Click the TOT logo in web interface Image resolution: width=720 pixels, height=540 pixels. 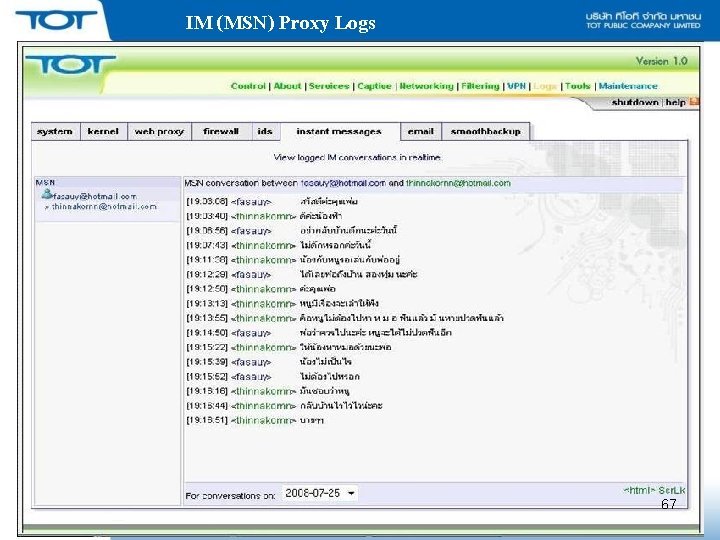pyautogui.click(x=70, y=65)
